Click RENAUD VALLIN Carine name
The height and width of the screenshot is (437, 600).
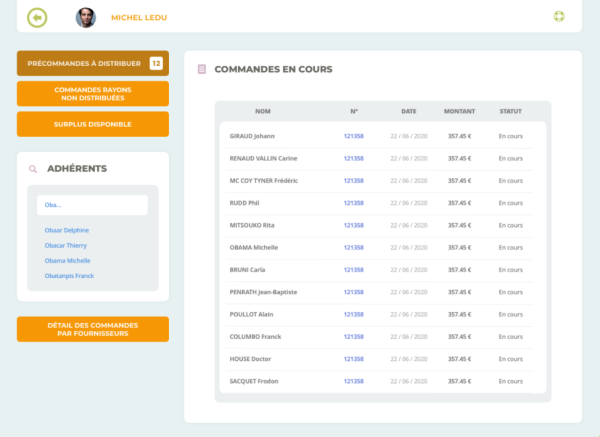[x=263, y=158]
